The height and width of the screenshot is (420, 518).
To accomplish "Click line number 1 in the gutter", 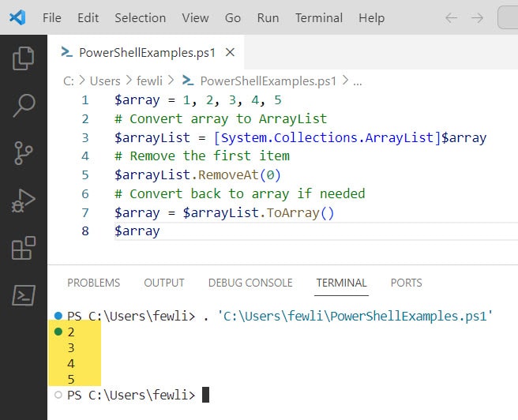I will click(85, 100).
